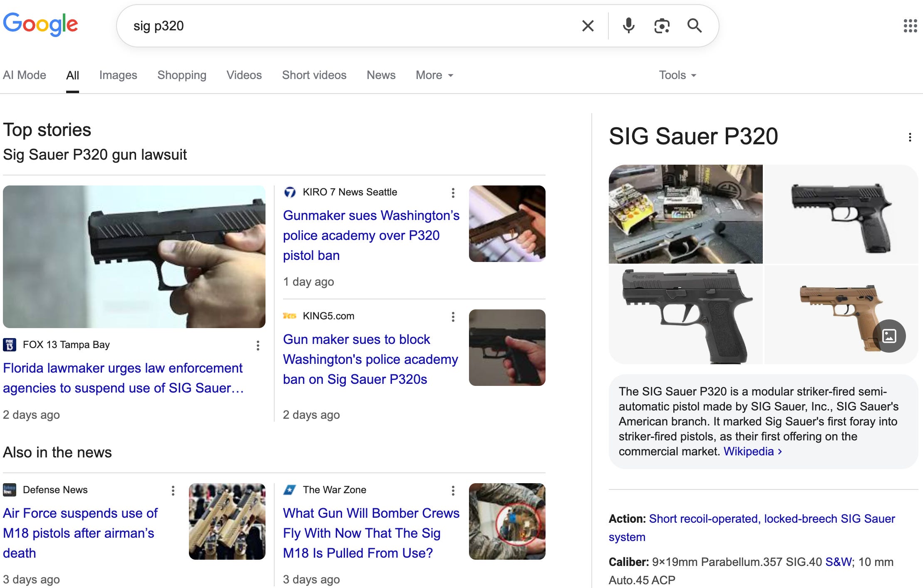Expand the More search filters dropdown

pyautogui.click(x=434, y=75)
